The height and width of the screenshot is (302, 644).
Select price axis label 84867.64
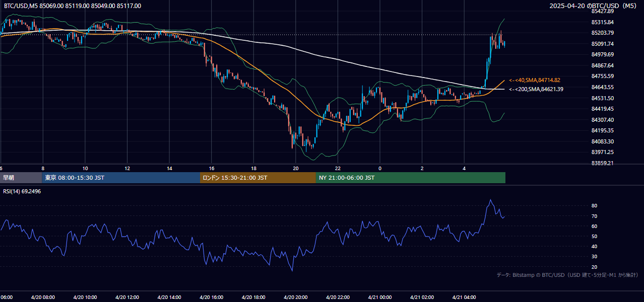(x=602, y=65)
